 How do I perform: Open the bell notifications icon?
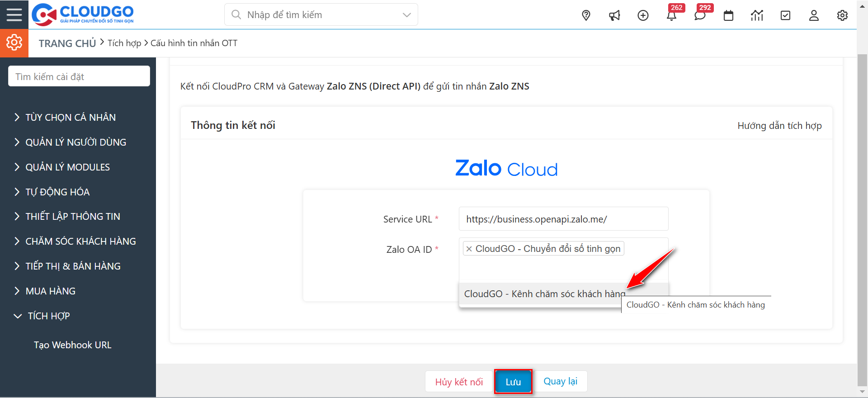pyautogui.click(x=671, y=15)
